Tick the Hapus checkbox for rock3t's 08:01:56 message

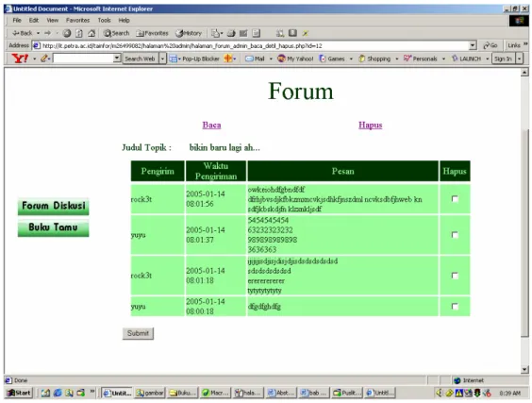click(455, 199)
